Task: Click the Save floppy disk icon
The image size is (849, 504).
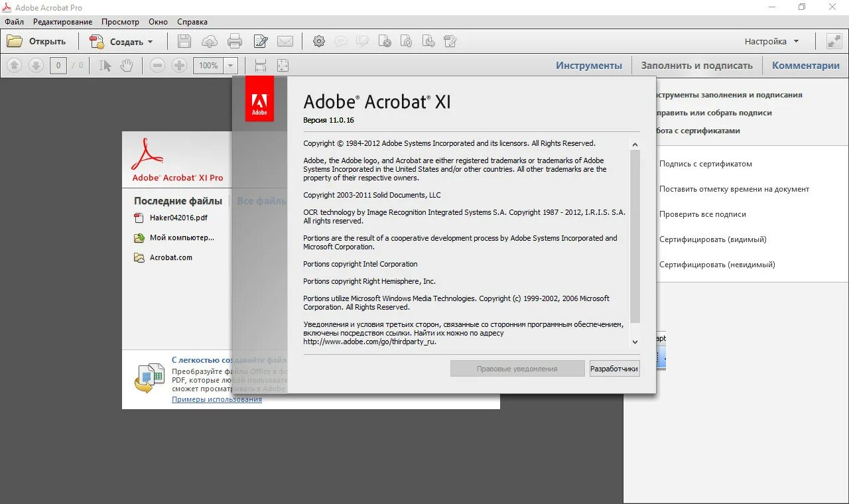Action: [184, 41]
